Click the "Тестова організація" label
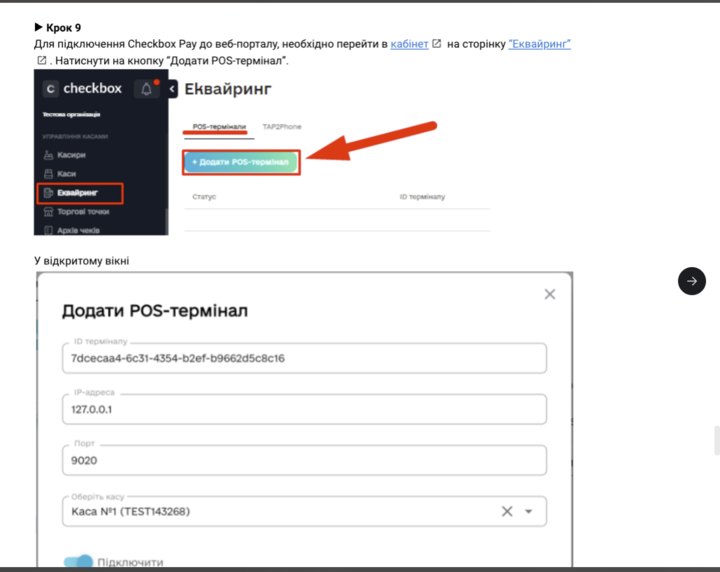The width and height of the screenshot is (720, 572). pos(71,114)
